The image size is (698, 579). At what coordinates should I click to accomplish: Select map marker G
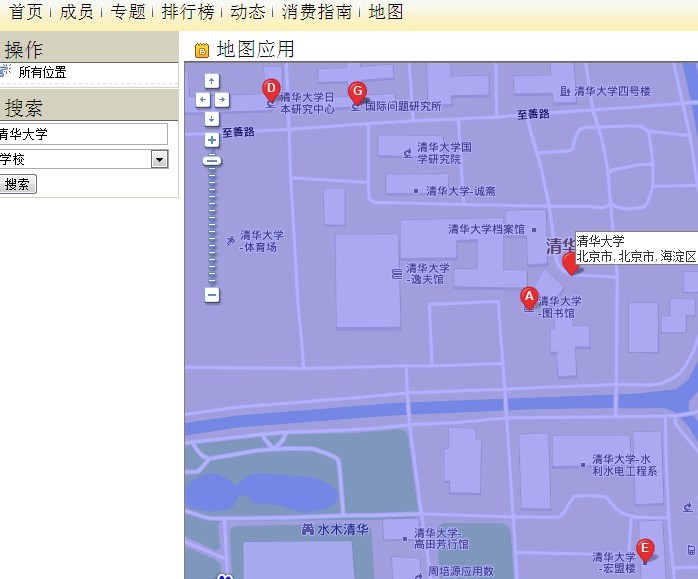click(357, 93)
